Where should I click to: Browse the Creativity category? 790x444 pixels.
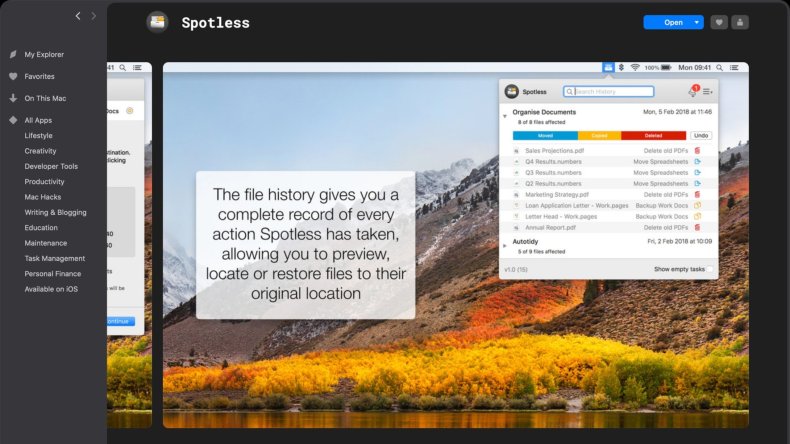40,151
